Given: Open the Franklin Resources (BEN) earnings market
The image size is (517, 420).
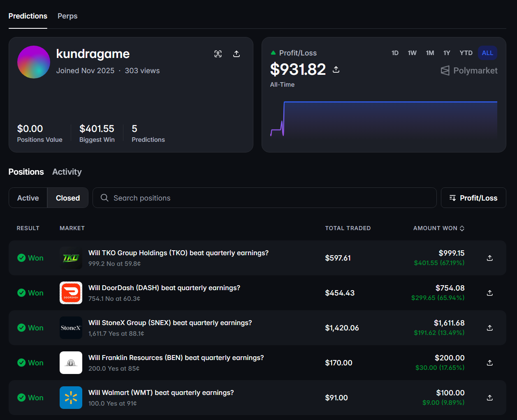Looking at the screenshot, I should pyautogui.click(x=176, y=358).
